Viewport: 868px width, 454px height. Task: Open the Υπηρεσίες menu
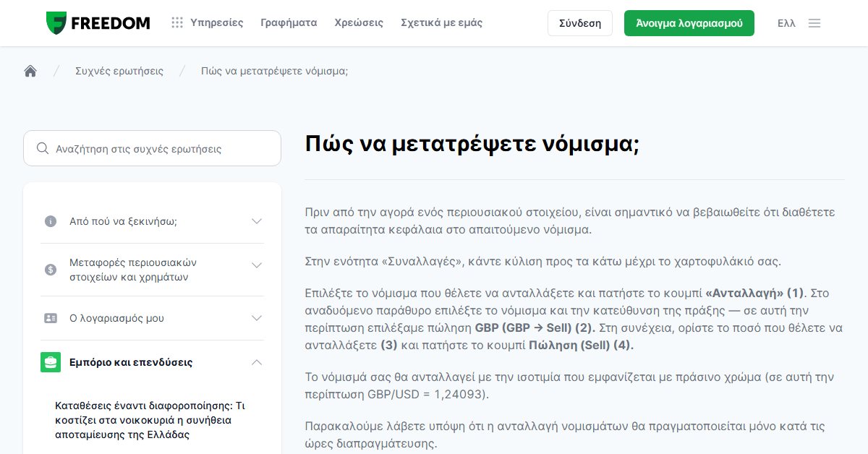pos(216,23)
